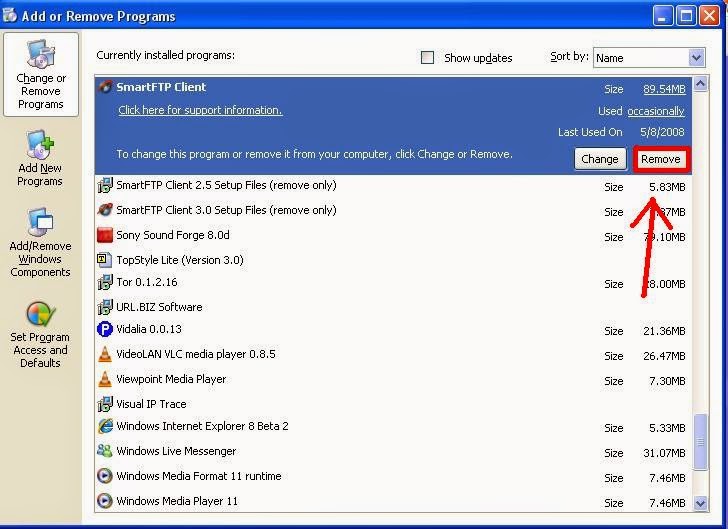Minimize the Add or Remove Programs window
This screenshot has height=529, width=728.
point(662,16)
